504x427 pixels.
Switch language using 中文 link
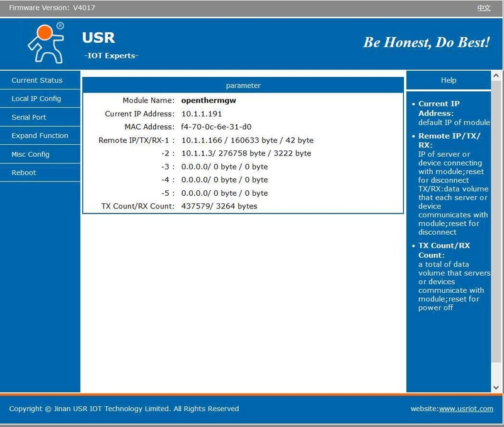(x=484, y=8)
